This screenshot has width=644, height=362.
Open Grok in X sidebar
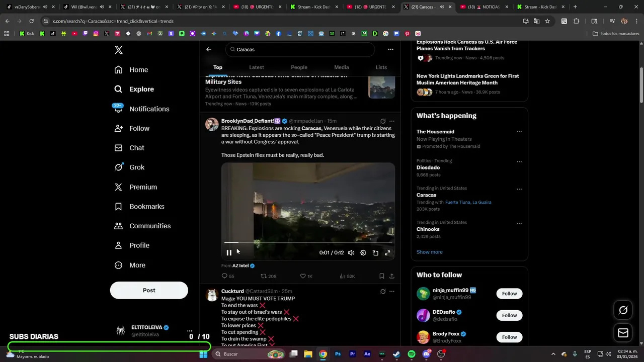[129, 167]
